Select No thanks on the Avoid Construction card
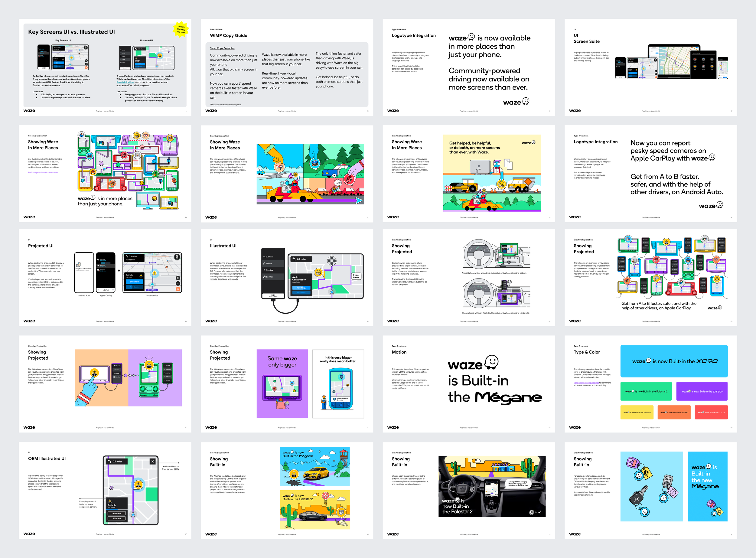756x558 pixels. (301, 292)
